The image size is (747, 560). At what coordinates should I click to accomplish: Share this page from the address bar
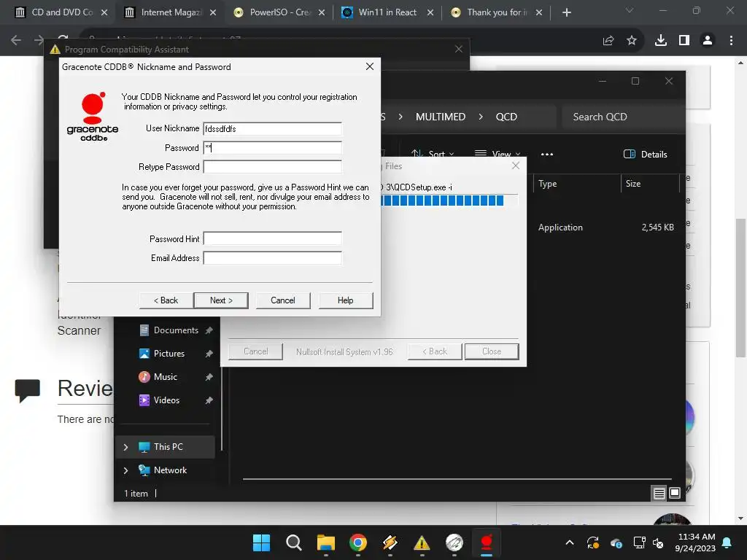point(608,41)
